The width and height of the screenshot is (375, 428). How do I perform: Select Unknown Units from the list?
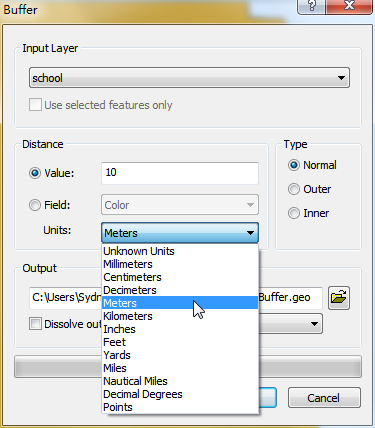coord(180,251)
